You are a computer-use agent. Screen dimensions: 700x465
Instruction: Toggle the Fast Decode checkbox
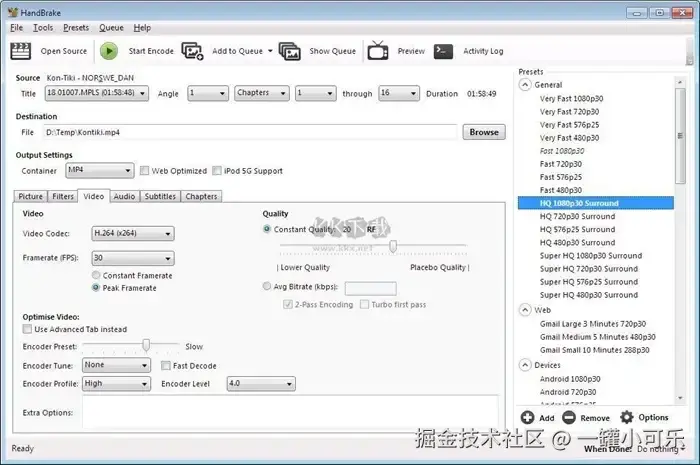tap(166, 365)
